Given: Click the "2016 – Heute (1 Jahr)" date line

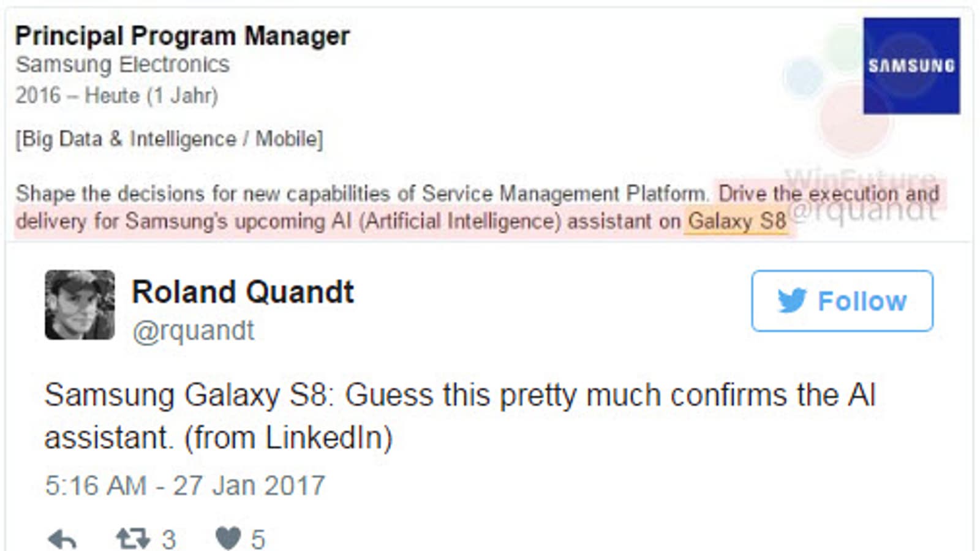Looking at the screenshot, I should click(x=116, y=96).
